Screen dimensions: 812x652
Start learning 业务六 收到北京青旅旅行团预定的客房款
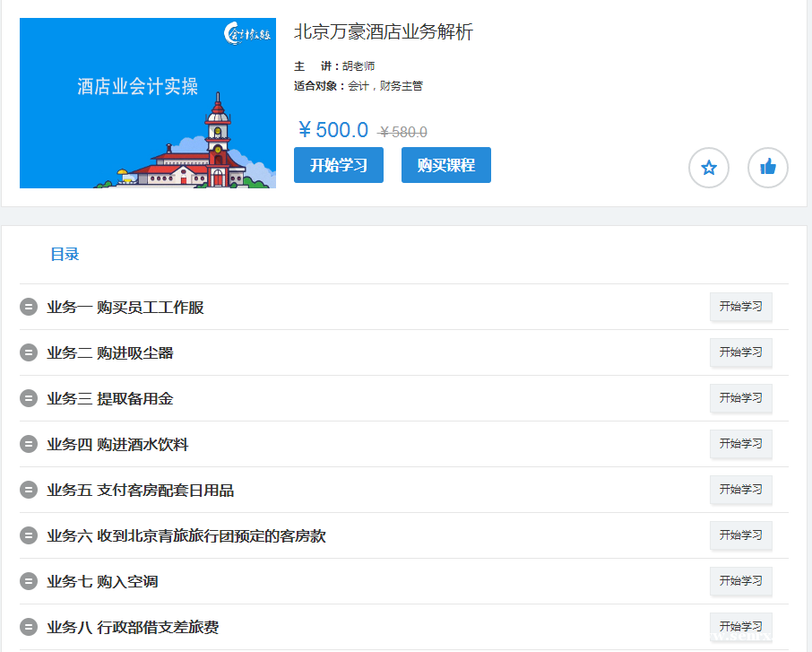(x=740, y=535)
